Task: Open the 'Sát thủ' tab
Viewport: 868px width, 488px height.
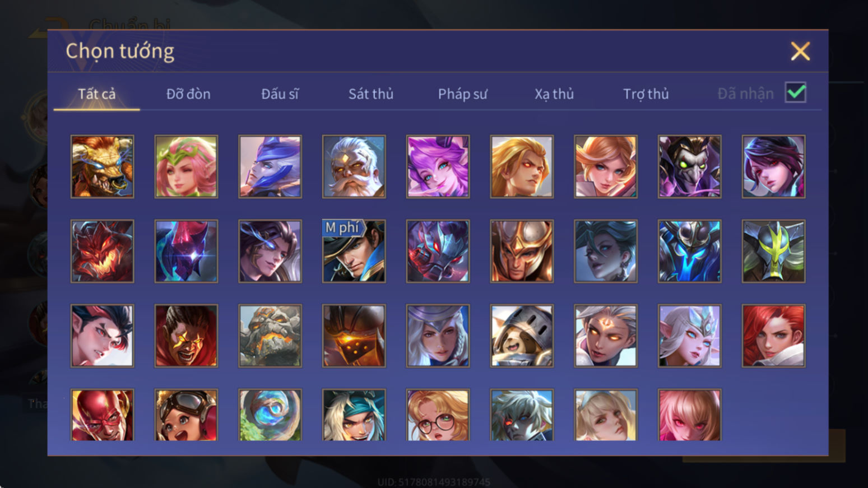Action: pyautogui.click(x=371, y=94)
